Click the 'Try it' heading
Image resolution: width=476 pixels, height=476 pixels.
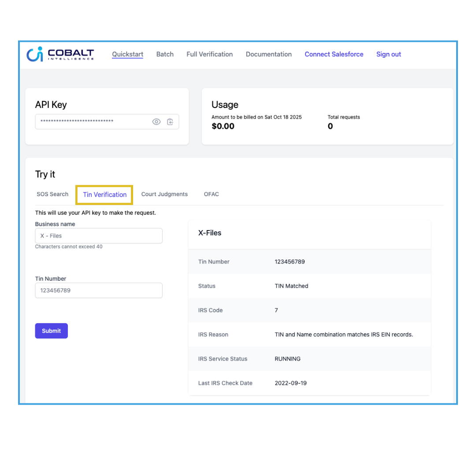[45, 175]
